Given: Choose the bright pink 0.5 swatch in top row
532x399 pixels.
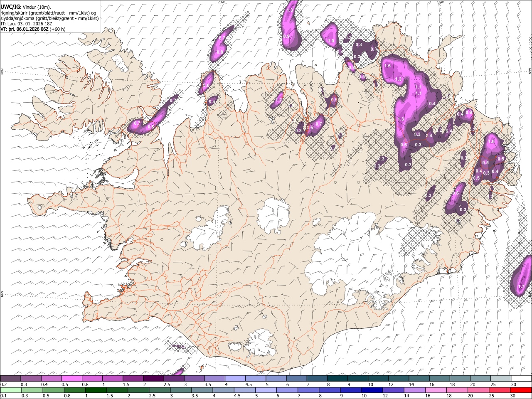Looking at the screenshot, I should point(71,378).
